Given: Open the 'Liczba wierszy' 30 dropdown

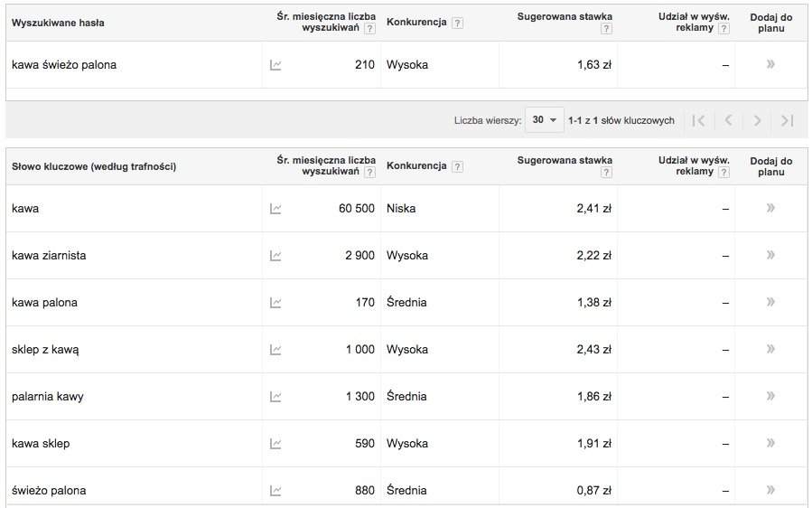Looking at the screenshot, I should click(545, 119).
